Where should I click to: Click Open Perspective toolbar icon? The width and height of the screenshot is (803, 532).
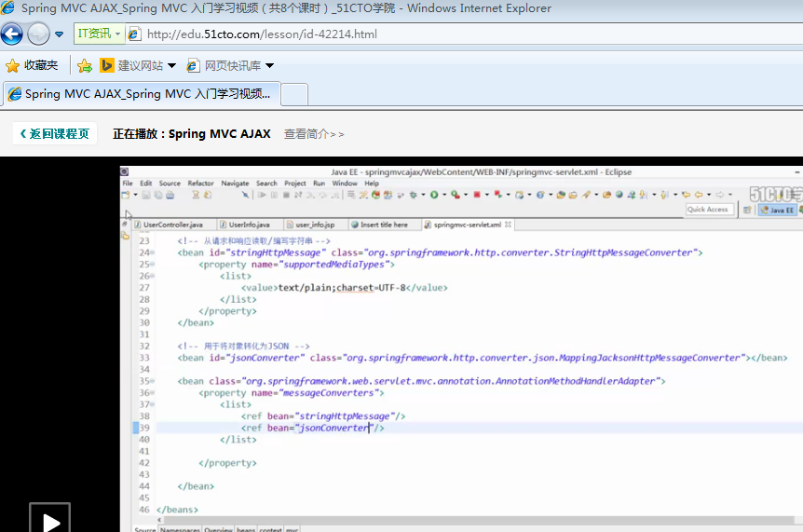point(747,210)
